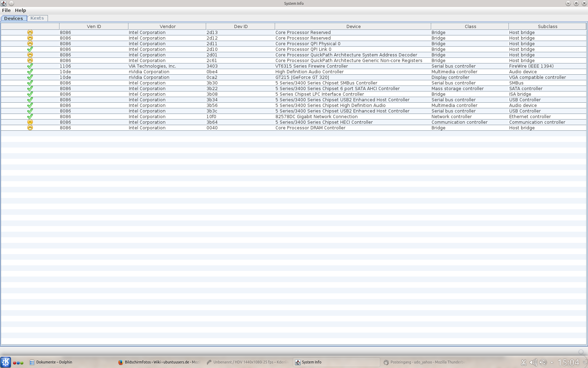Open the volume control in system tray

coord(533,362)
